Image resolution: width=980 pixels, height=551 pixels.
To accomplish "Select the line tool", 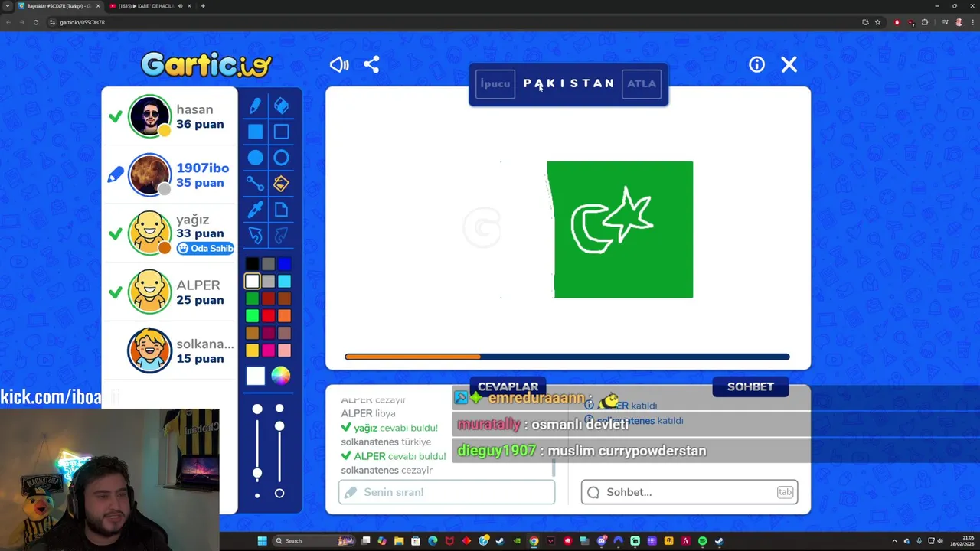I will coord(255,184).
